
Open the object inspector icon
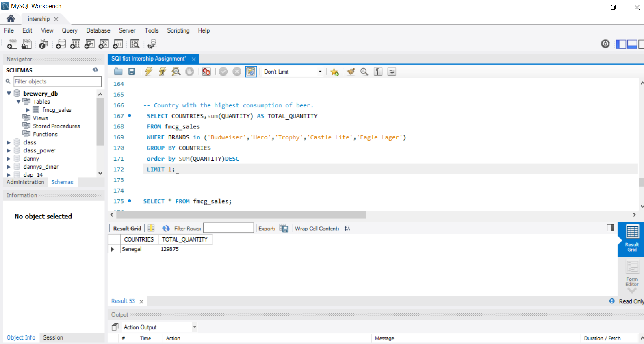[x=43, y=44]
